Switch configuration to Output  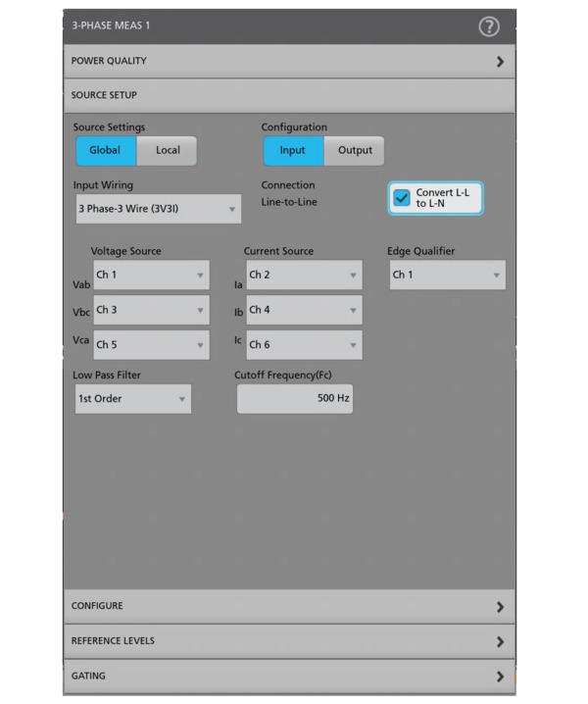point(355,151)
